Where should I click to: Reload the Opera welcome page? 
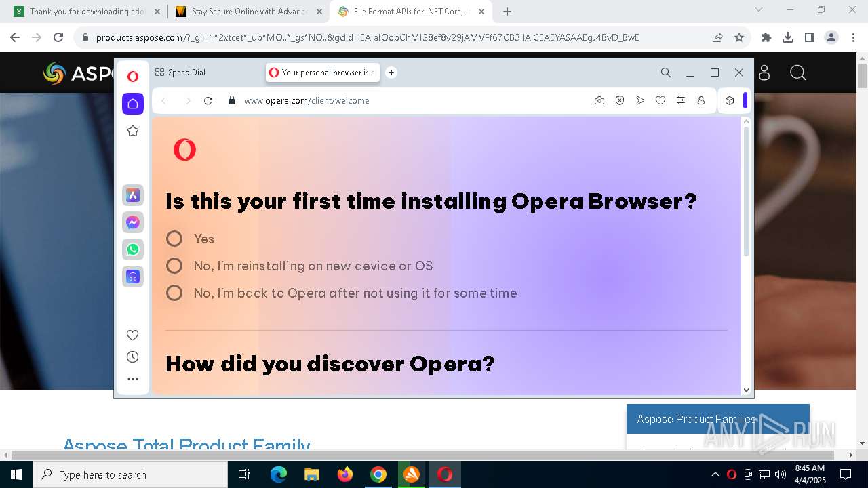point(208,100)
